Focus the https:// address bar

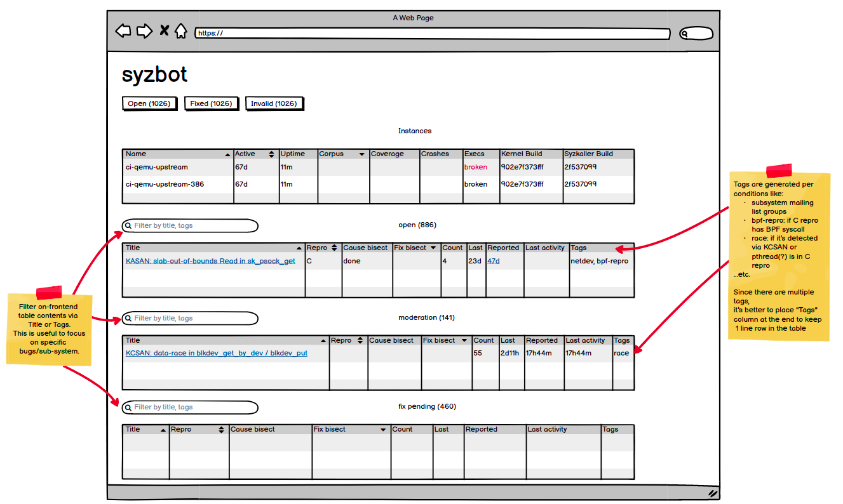[x=433, y=34]
